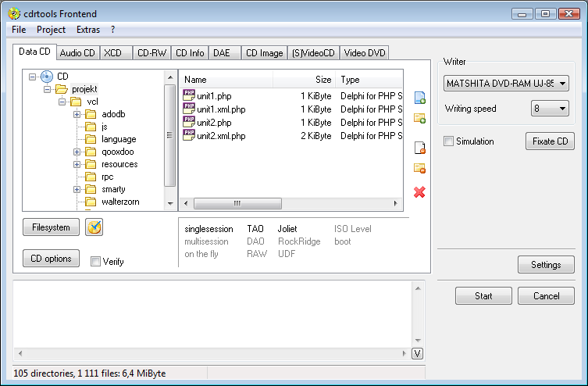Click the red X delete-all icon

419,192
